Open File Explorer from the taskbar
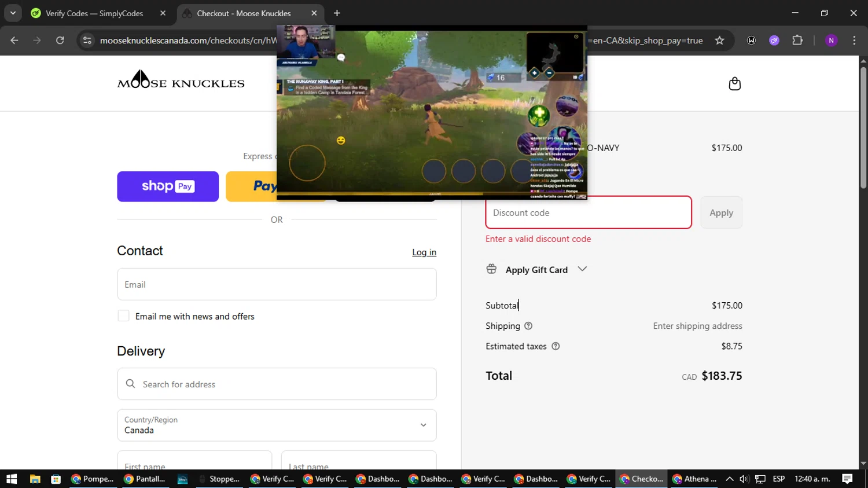 tap(35, 479)
